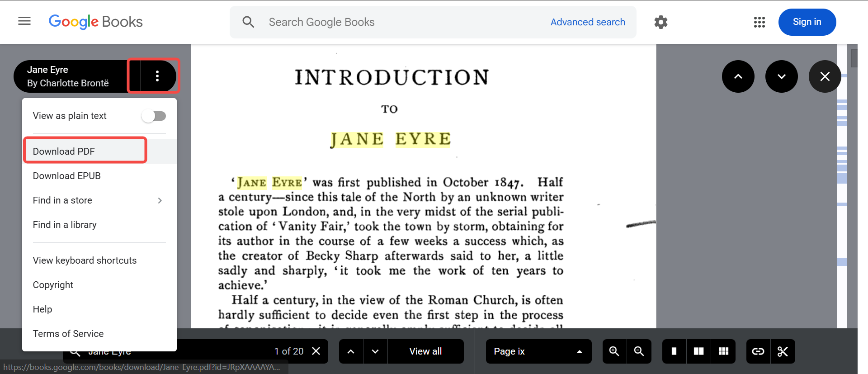Open the three-dot book options menu
The image size is (868, 374).
pyautogui.click(x=157, y=76)
